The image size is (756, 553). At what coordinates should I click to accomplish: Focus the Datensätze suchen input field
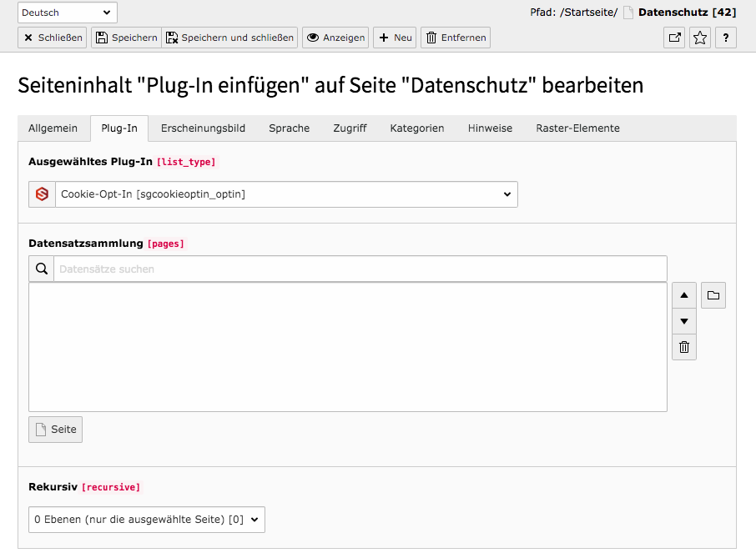click(360, 269)
